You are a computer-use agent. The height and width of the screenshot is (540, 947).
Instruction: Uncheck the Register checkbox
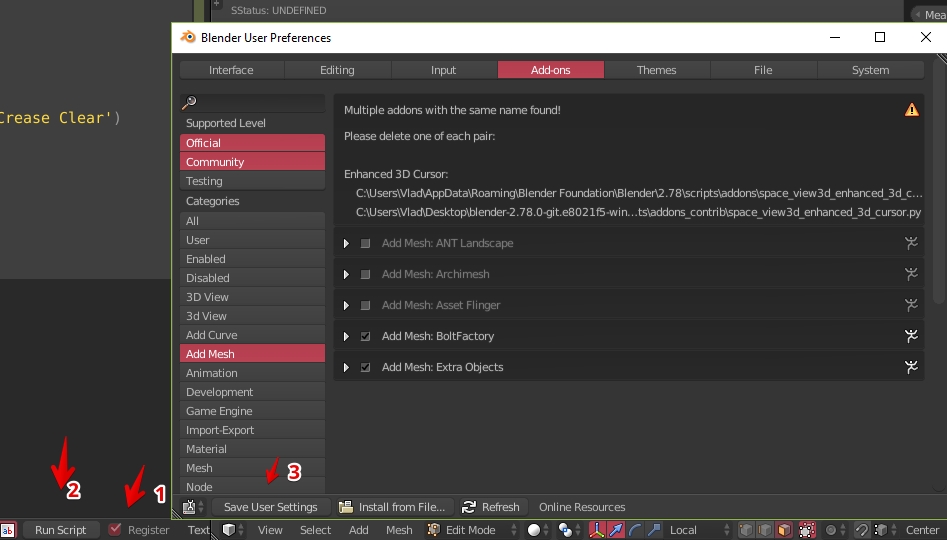point(115,529)
